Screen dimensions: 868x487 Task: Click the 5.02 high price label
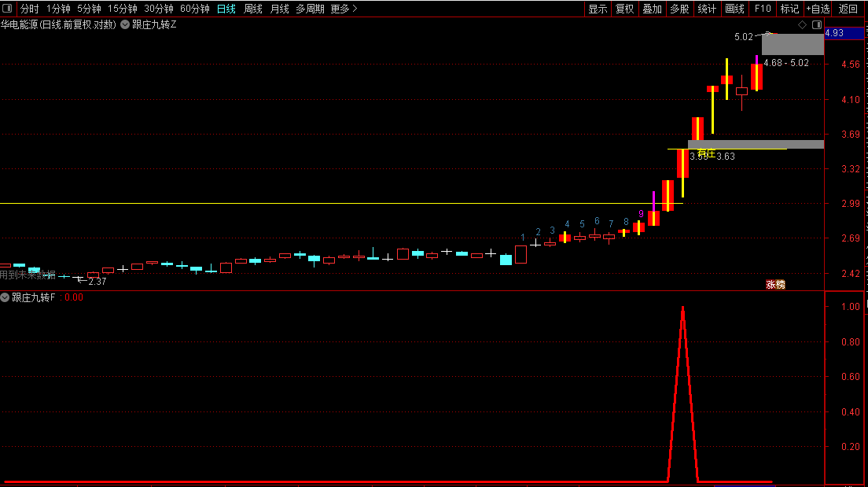point(744,36)
